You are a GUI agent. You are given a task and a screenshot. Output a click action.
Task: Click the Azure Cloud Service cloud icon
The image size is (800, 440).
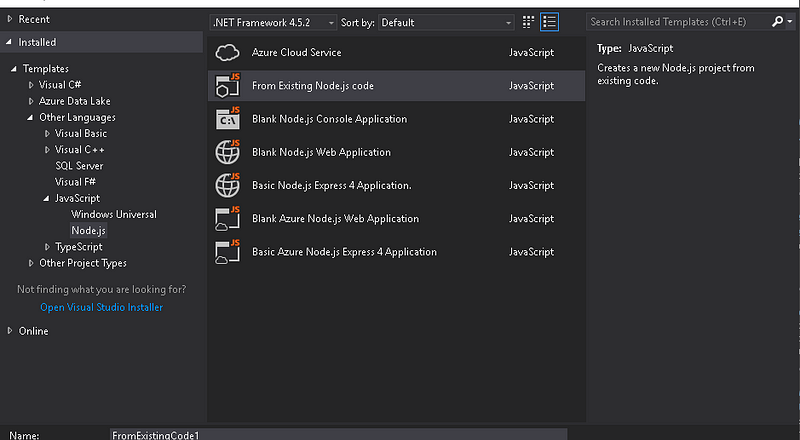(228, 53)
